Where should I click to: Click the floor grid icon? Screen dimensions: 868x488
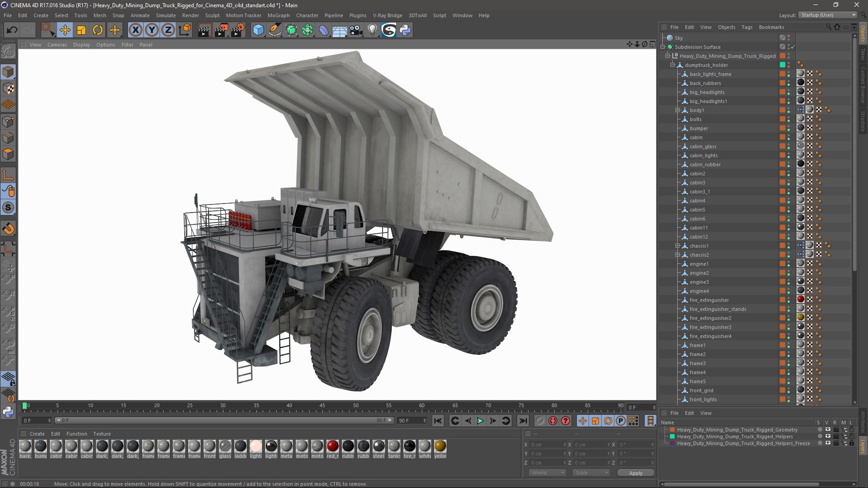click(340, 30)
